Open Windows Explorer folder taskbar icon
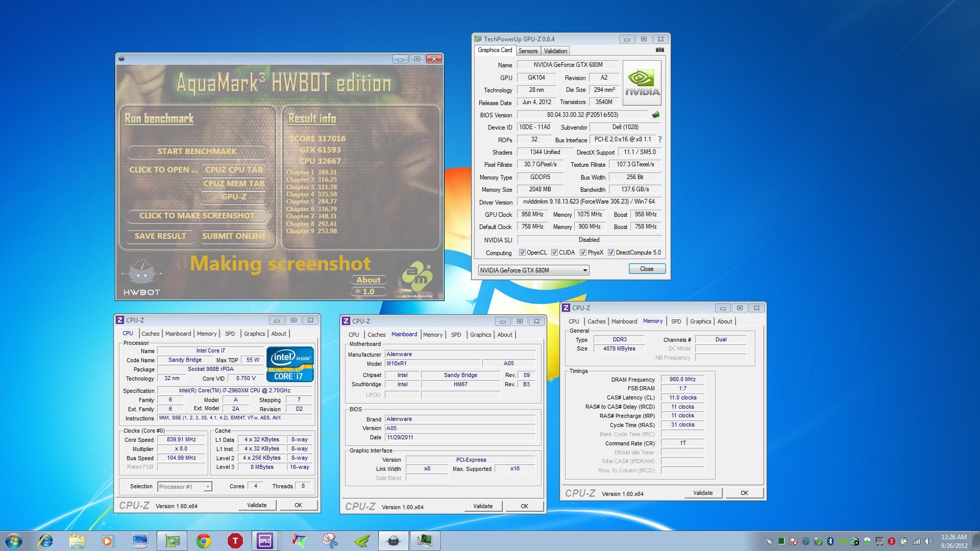 click(x=77, y=541)
